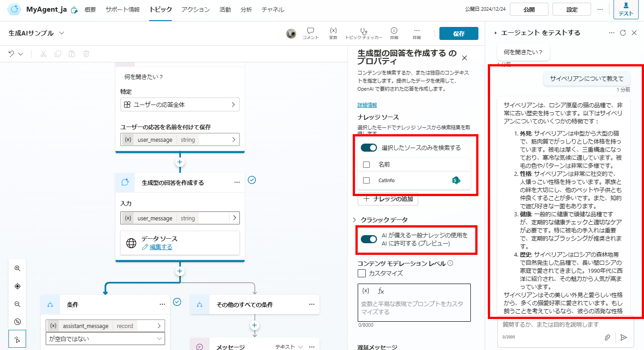Switch to the アクション tab

click(x=195, y=9)
